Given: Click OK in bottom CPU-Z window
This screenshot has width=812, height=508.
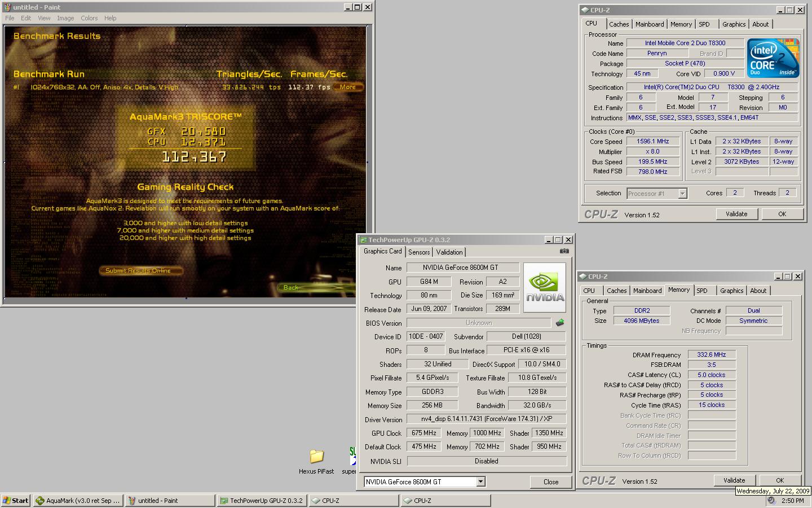Looking at the screenshot, I should (780, 480).
